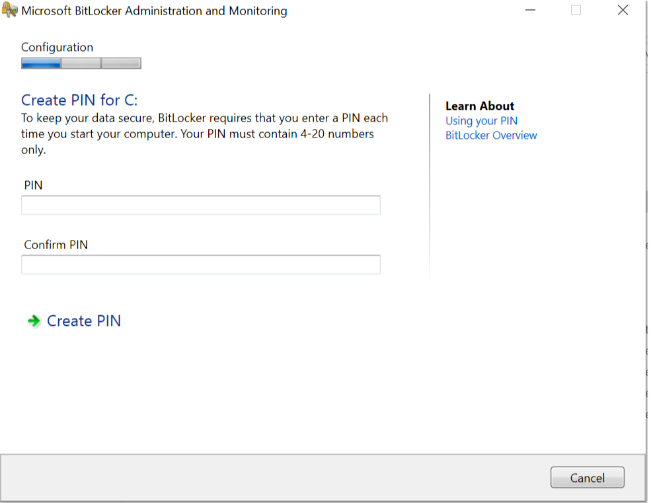
Task: Open the Using your PIN help link
Action: 481,121
